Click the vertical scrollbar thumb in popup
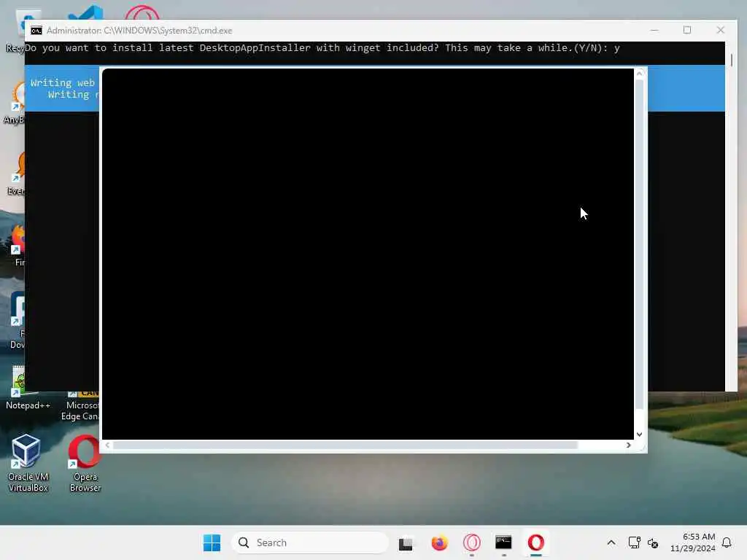This screenshot has height=560, width=747. coord(639,244)
